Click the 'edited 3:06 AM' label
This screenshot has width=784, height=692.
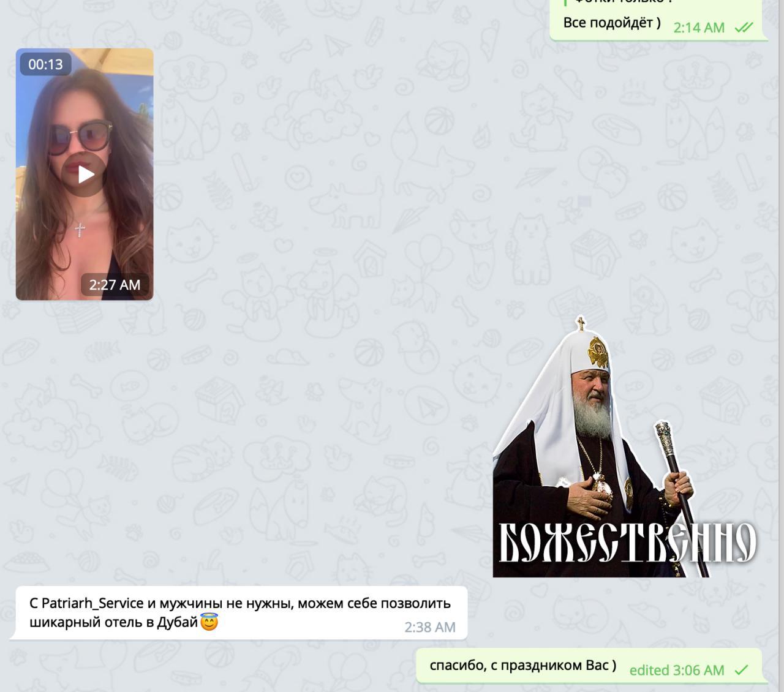[677, 670]
